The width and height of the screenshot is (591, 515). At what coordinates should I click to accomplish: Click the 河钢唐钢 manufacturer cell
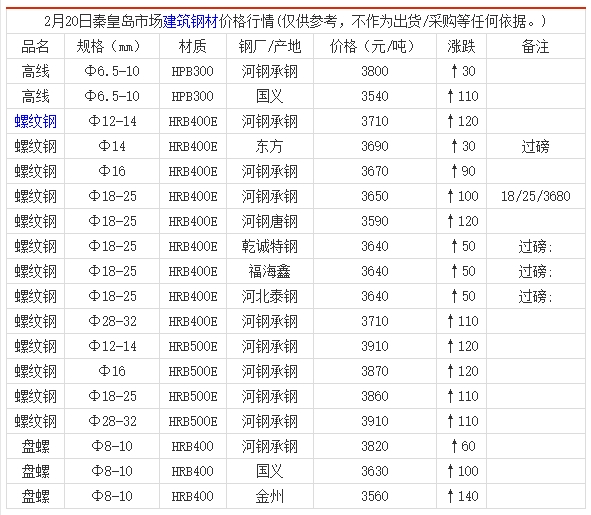270,221
